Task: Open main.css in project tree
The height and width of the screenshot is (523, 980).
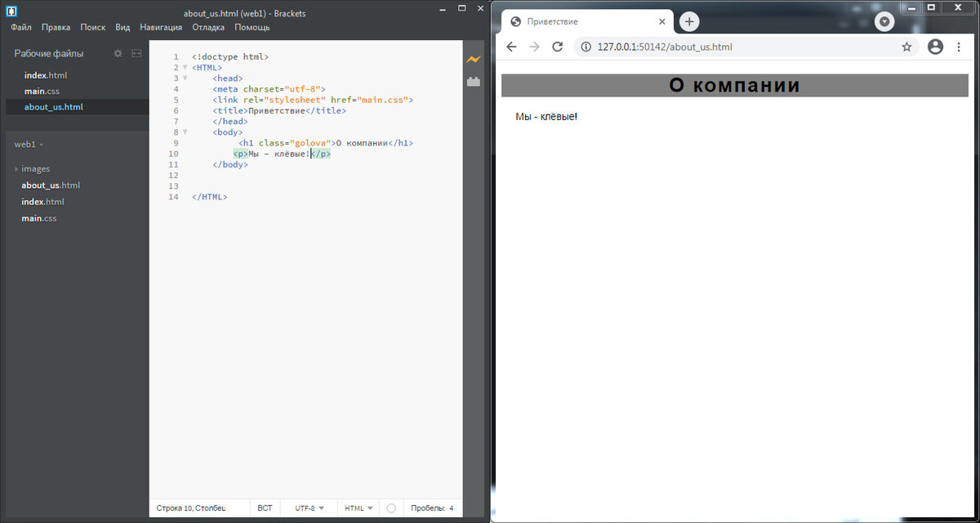Action: pos(39,218)
